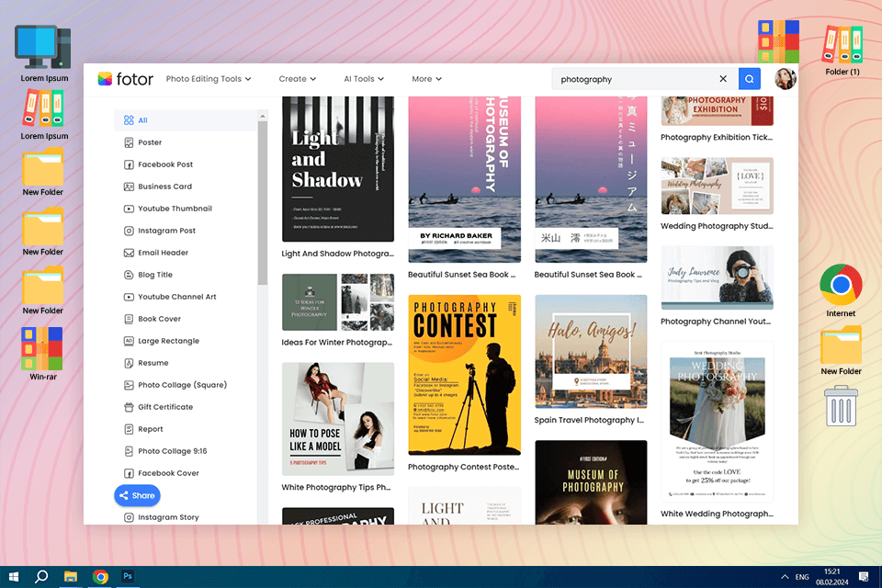Click the Youtube Channel Art icon

pyautogui.click(x=129, y=297)
